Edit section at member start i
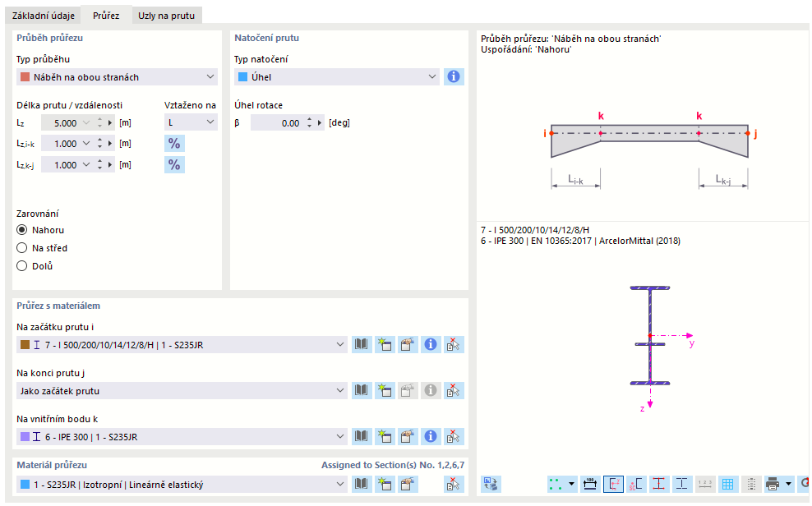Screen dimensions: 812x506 (x=408, y=344)
